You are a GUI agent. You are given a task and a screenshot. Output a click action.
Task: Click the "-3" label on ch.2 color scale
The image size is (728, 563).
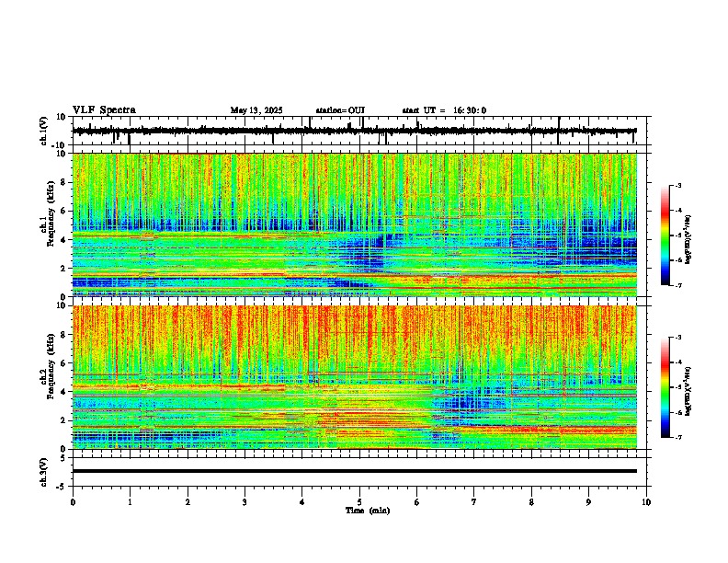(678, 338)
